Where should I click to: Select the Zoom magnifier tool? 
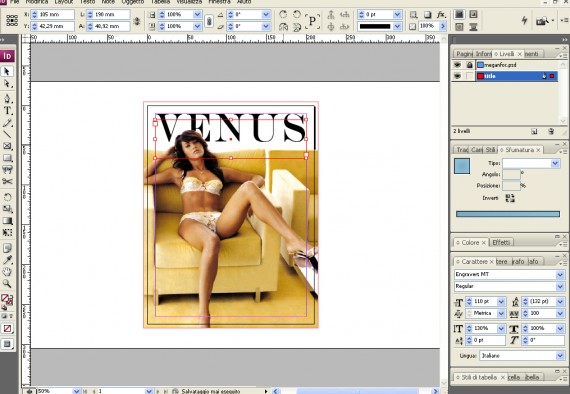click(x=7, y=284)
